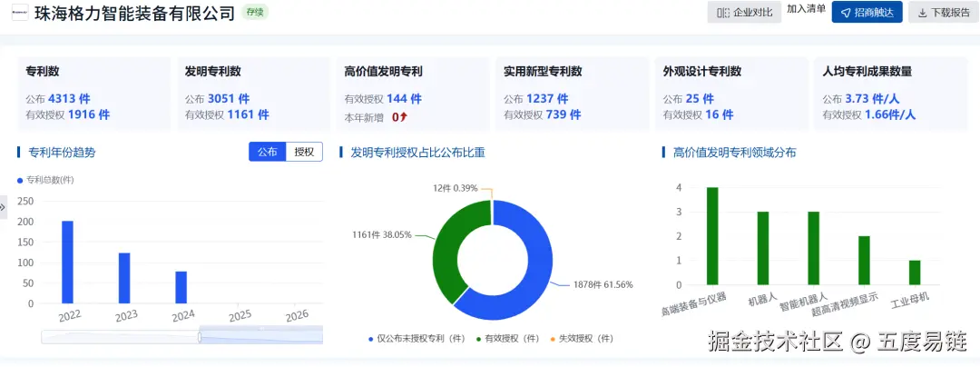Click the highlighted zoom range of year slider
The width and height of the screenshot is (980, 367).
(x=261, y=337)
